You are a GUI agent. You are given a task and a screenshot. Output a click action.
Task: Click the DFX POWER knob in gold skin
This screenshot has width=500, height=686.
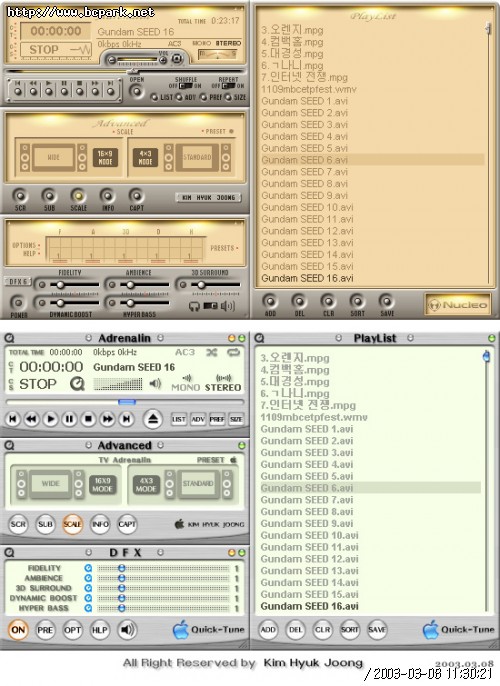[x=17, y=302]
